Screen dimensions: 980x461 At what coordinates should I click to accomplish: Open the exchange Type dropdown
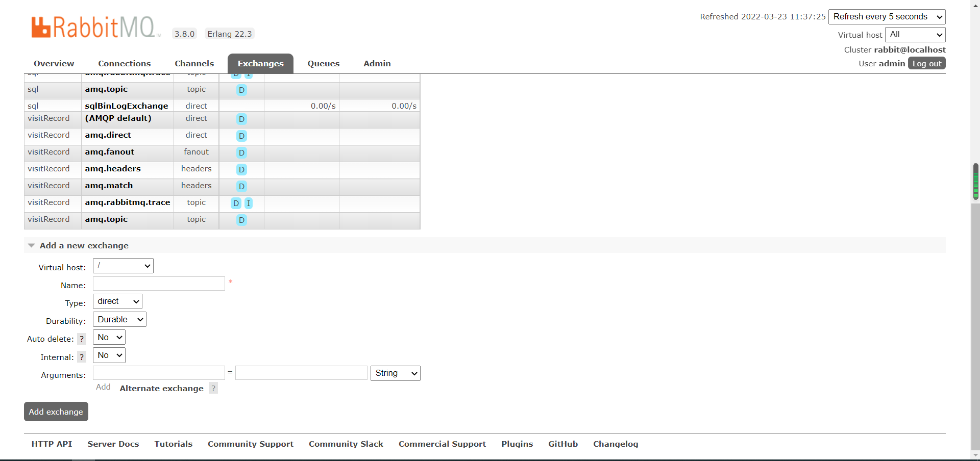point(117,301)
